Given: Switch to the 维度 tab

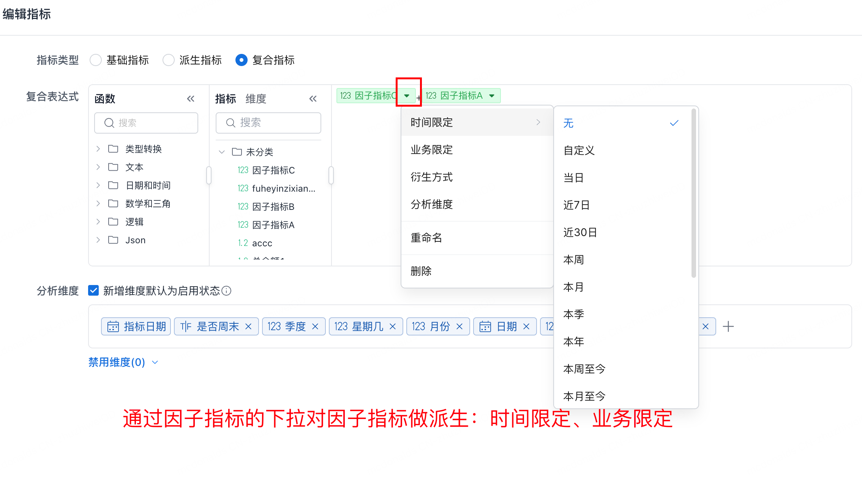Looking at the screenshot, I should click(x=256, y=99).
